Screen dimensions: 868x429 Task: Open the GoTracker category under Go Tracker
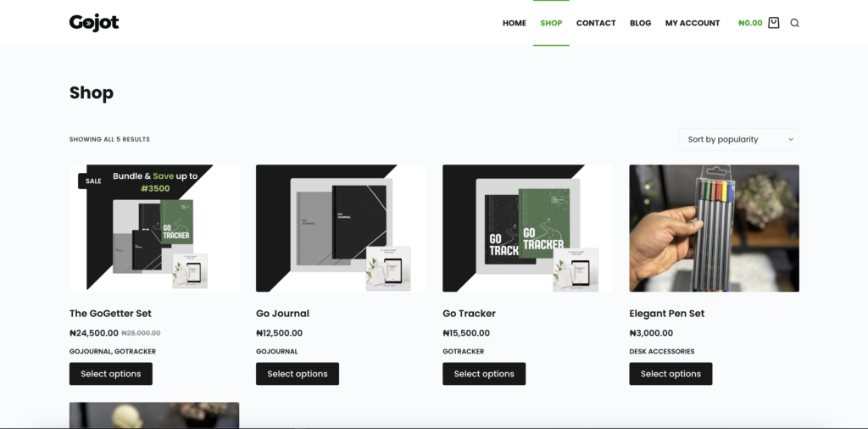464,352
